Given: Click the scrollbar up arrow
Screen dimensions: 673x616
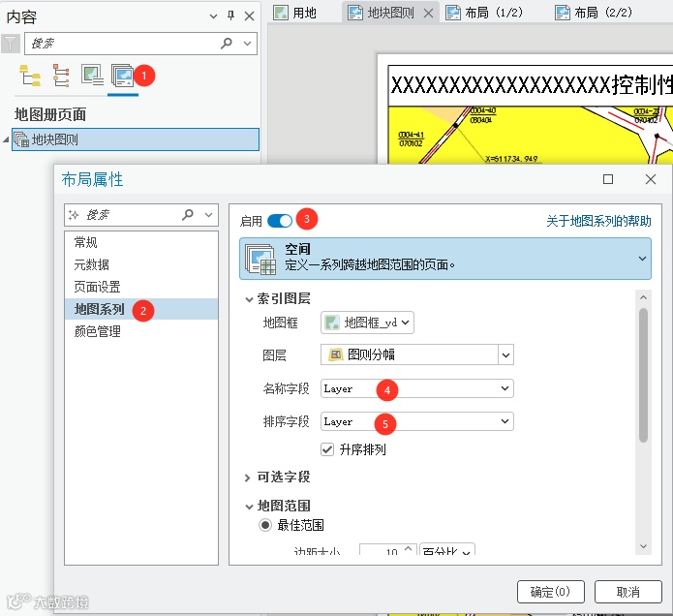Looking at the screenshot, I should click(x=643, y=297).
